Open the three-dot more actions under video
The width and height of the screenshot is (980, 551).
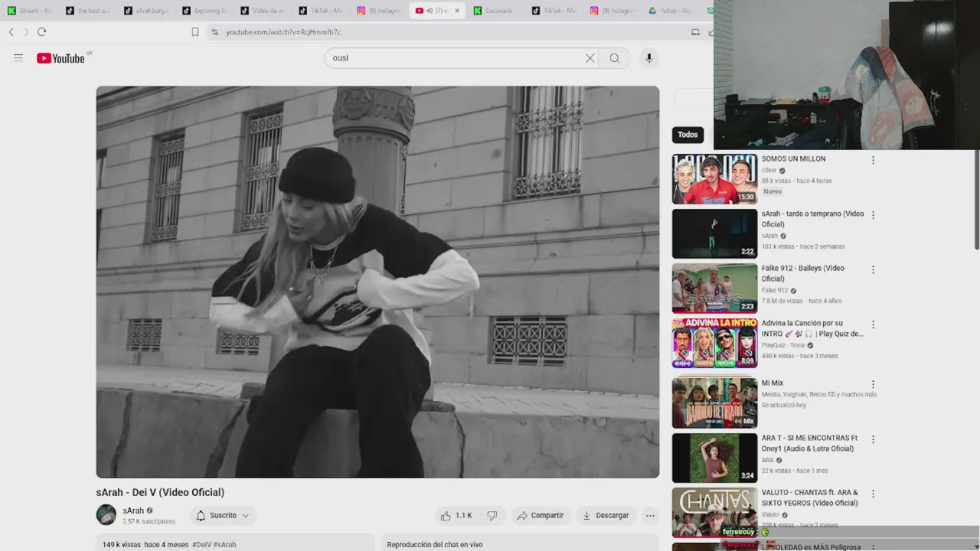pos(650,516)
